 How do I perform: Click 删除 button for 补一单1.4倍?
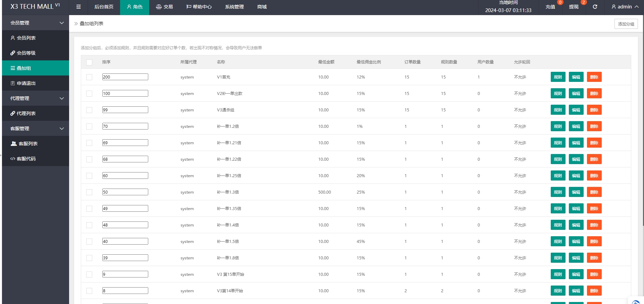[x=594, y=225]
